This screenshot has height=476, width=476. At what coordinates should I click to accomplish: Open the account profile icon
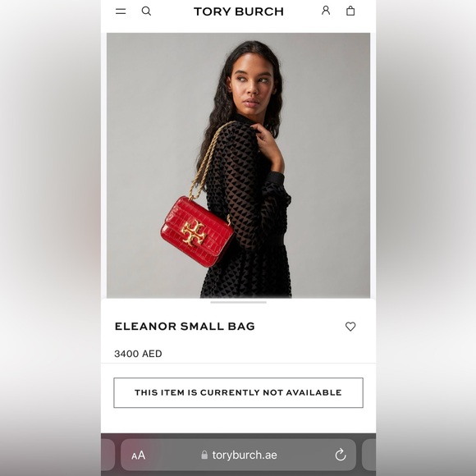[326, 11]
